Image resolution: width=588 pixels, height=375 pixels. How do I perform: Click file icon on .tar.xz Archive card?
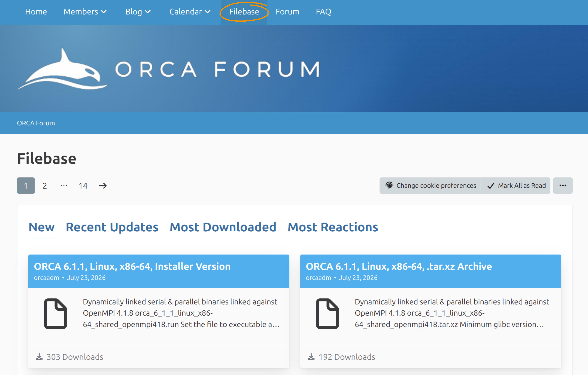click(x=327, y=314)
